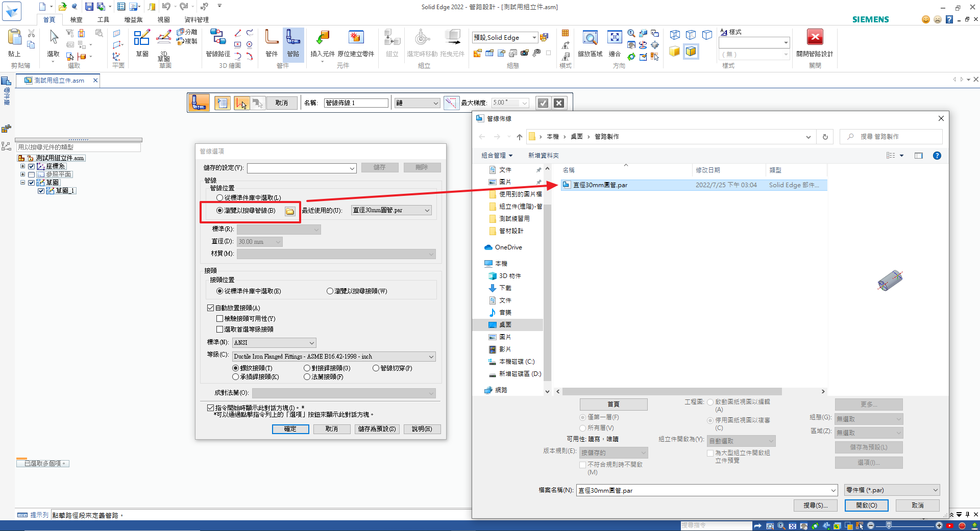Click 搜尋(S)... button in file dialog
The image size is (980, 531).
pos(816,505)
